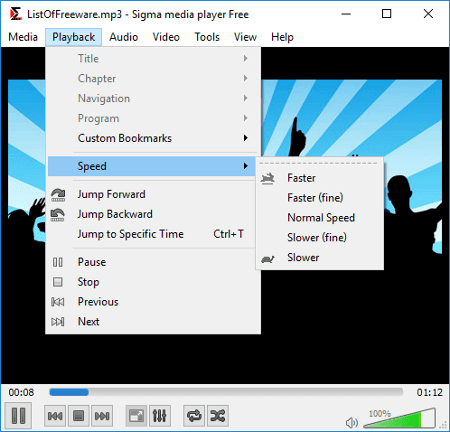Image resolution: width=450 pixels, height=432 pixels.
Task: Select Normal Speed from the submenu
Action: (320, 218)
